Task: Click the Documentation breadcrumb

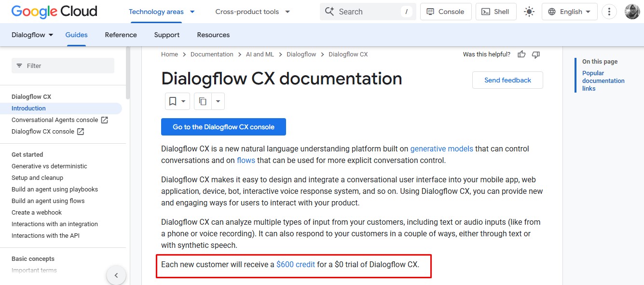Action: (x=212, y=54)
